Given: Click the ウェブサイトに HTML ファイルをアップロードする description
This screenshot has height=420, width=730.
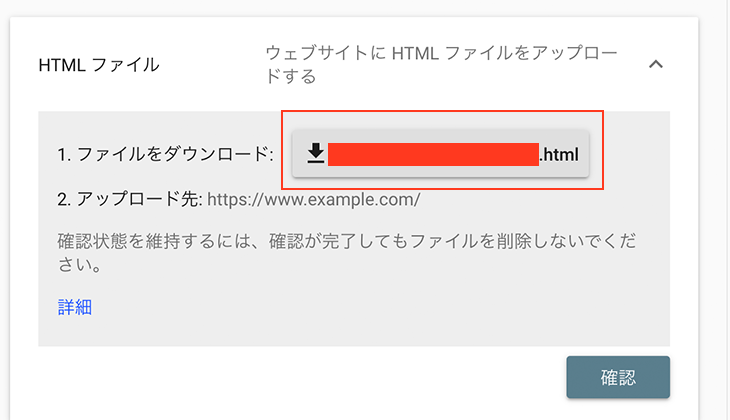Looking at the screenshot, I should tap(441, 65).
